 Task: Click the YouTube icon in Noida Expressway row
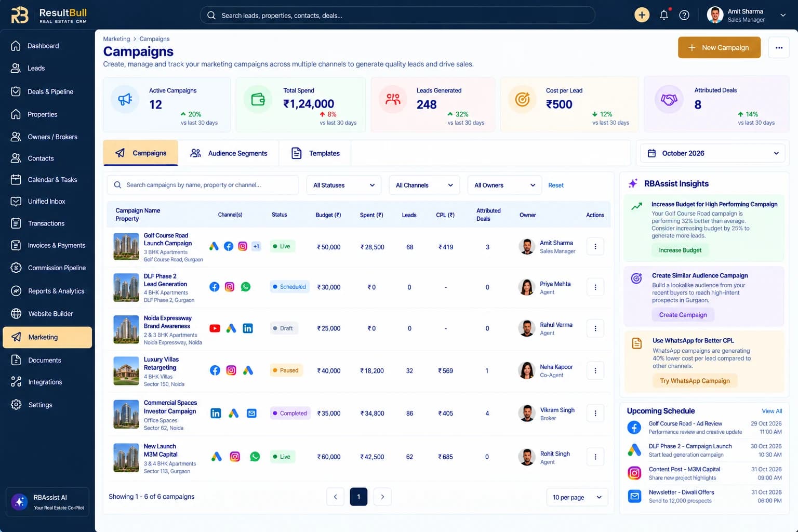(x=215, y=328)
